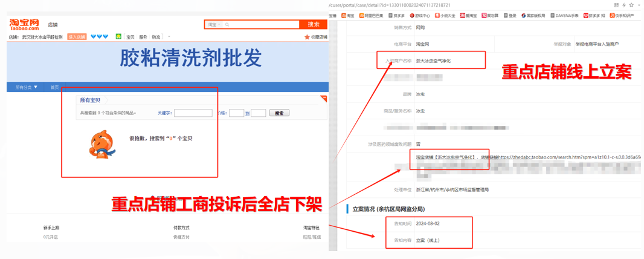Click the 关键字 keyword input field

pyautogui.click(x=193, y=113)
